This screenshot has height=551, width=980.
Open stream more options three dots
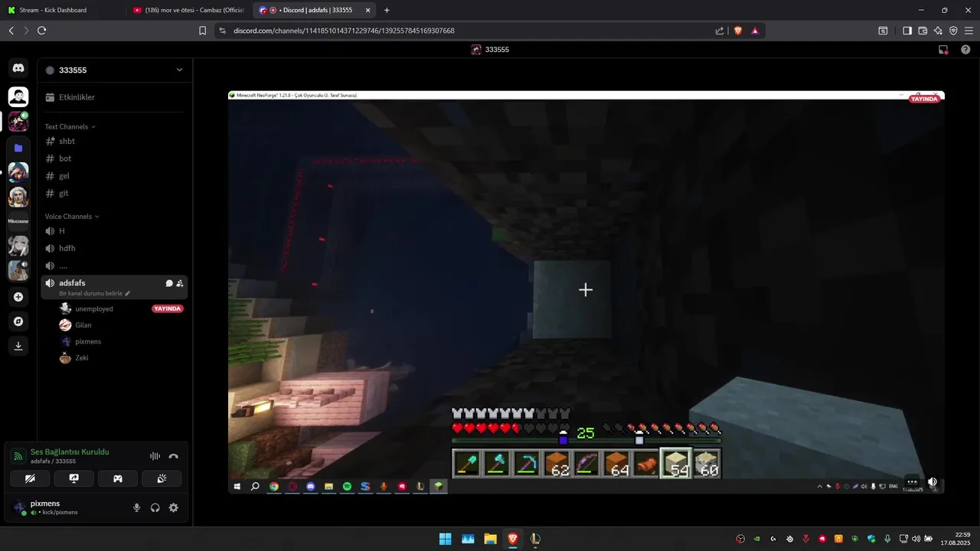912,482
